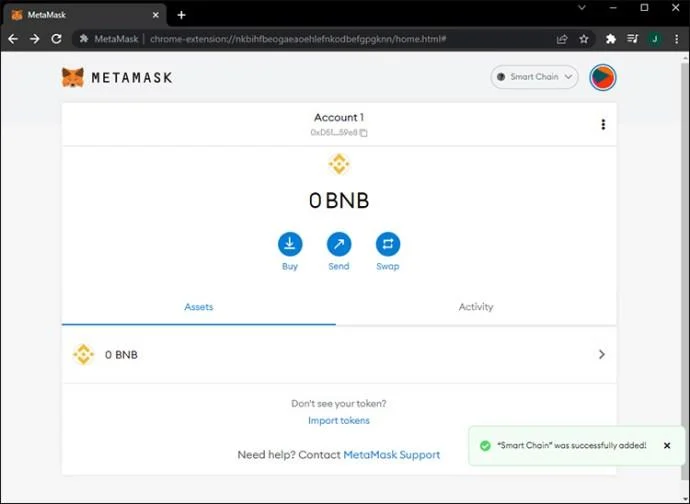Click the Swap icon button
690x504 pixels.
point(388,244)
